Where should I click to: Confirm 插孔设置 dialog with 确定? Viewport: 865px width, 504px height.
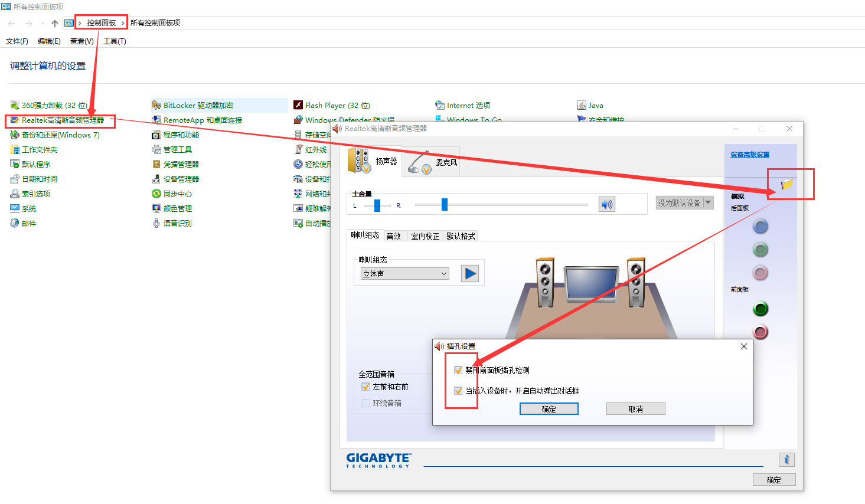(x=549, y=409)
